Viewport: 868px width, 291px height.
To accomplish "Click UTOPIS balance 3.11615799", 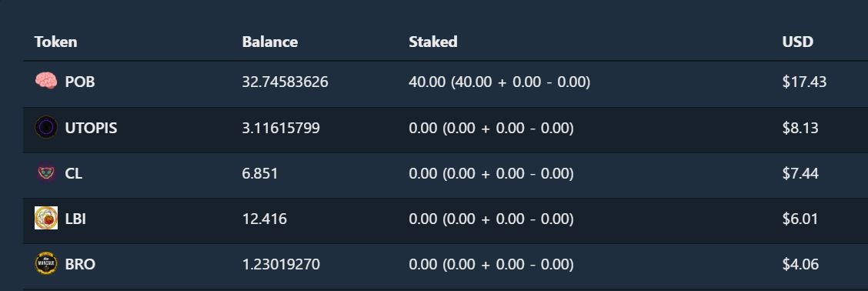I will coord(281,128).
